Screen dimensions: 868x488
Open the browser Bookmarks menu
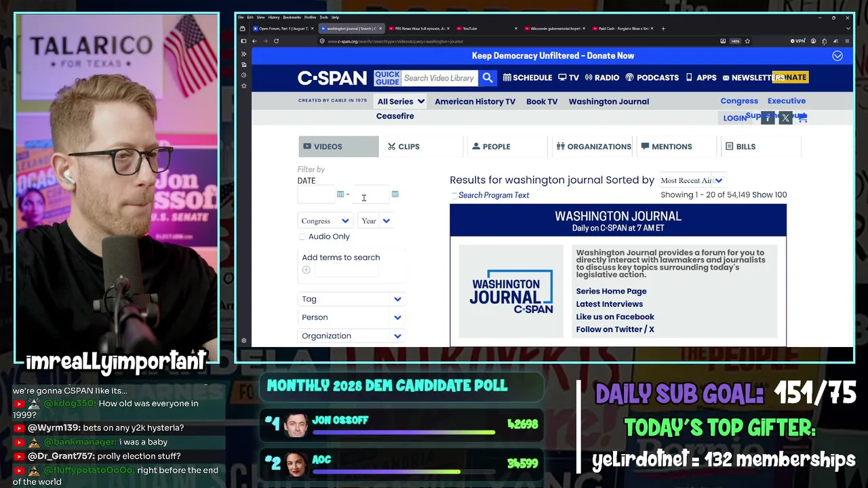coord(292,17)
